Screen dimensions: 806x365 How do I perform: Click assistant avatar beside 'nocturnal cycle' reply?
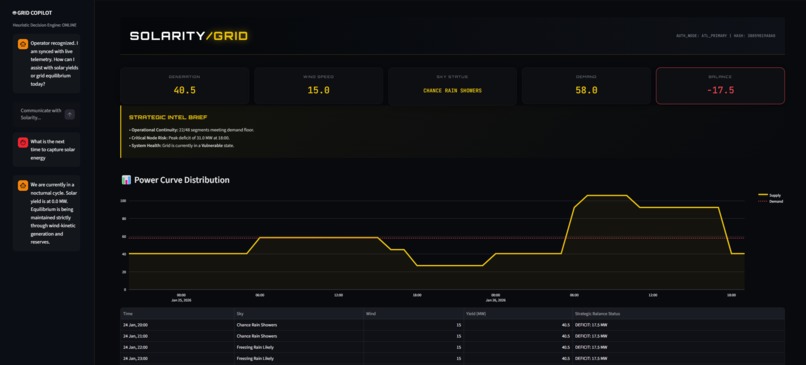[23, 185]
